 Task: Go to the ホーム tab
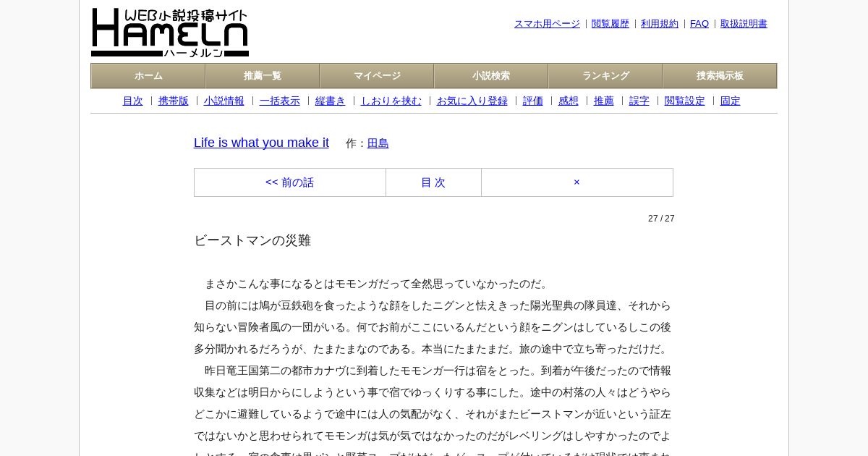coord(148,76)
